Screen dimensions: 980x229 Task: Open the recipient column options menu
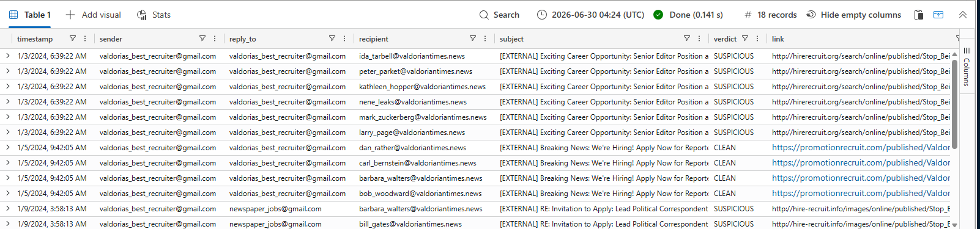(x=485, y=38)
